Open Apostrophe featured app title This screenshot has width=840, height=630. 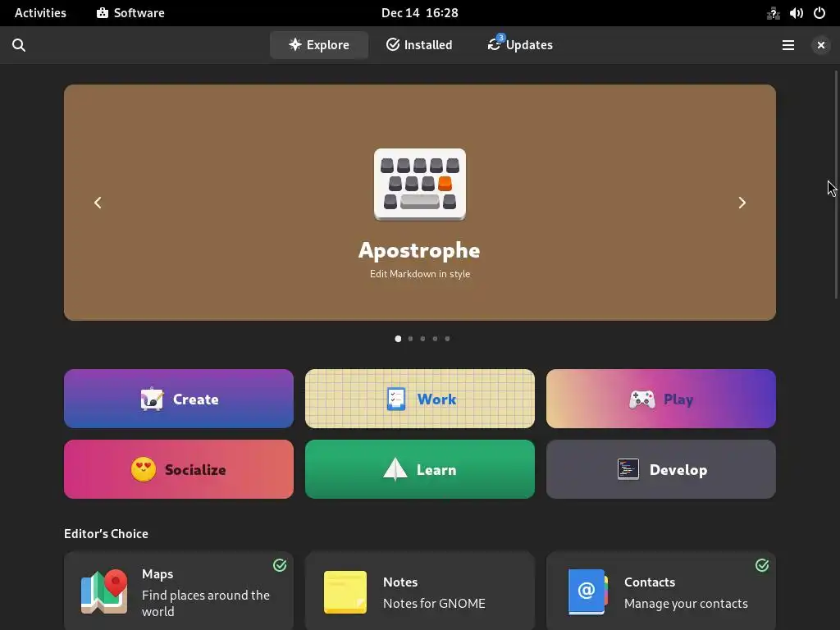pos(419,250)
